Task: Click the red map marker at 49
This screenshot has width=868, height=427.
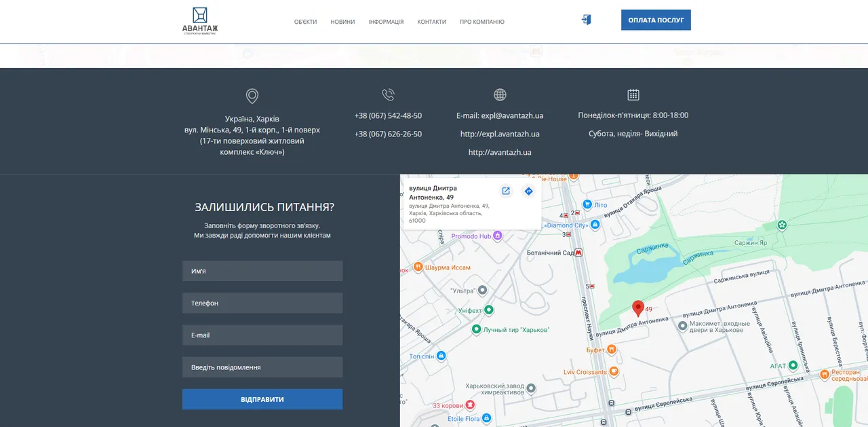Action: click(638, 309)
